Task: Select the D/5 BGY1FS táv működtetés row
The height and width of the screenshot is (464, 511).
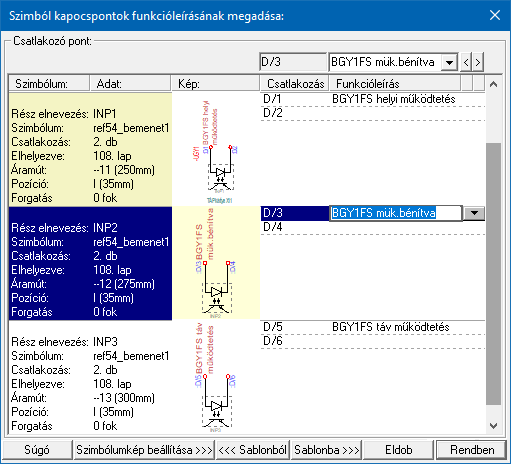Action: (372, 327)
